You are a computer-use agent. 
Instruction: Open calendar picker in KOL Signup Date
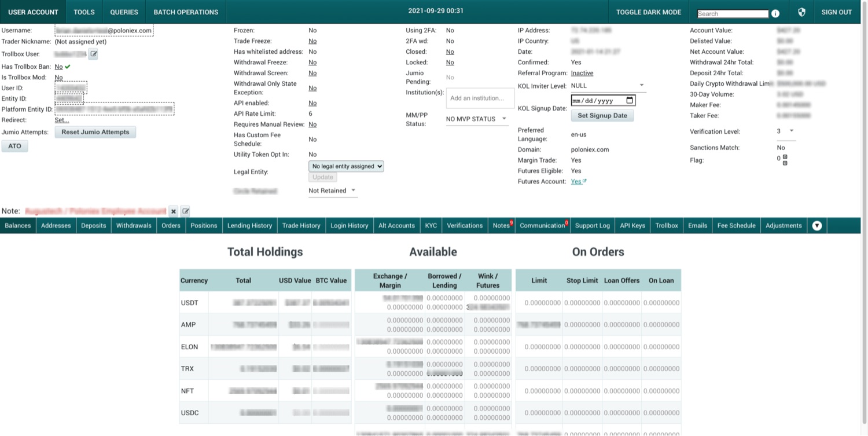pos(630,100)
